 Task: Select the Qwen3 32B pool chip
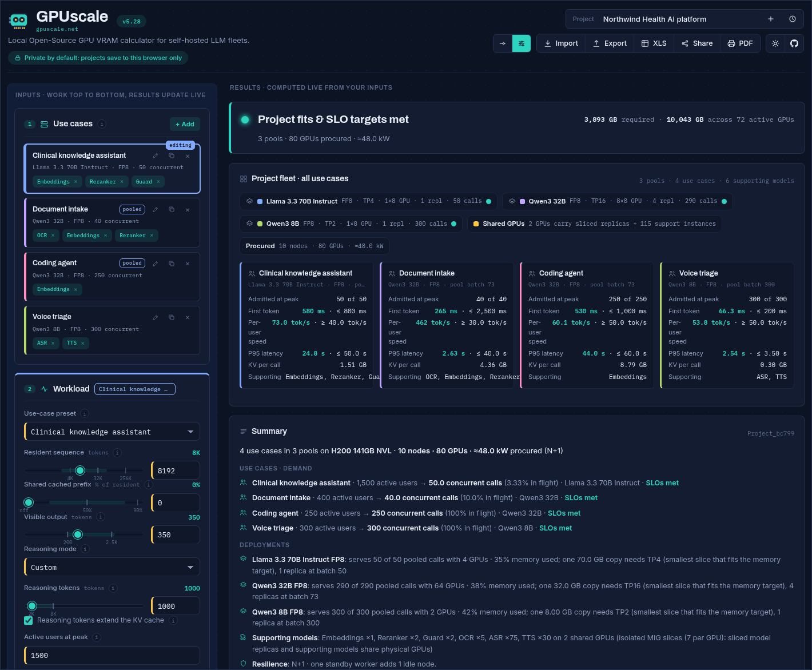(x=618, y=201)
